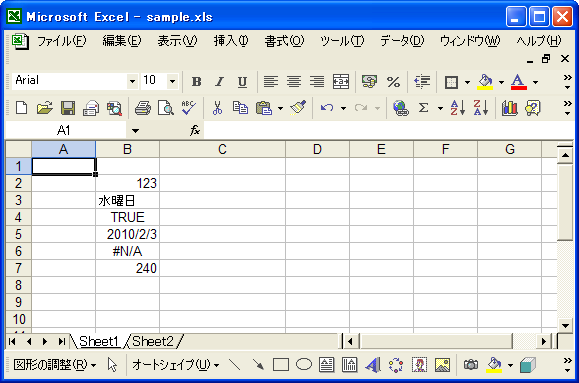Open the 書式(O) menu
The image size is (579, 383).
tap(284, 41)
